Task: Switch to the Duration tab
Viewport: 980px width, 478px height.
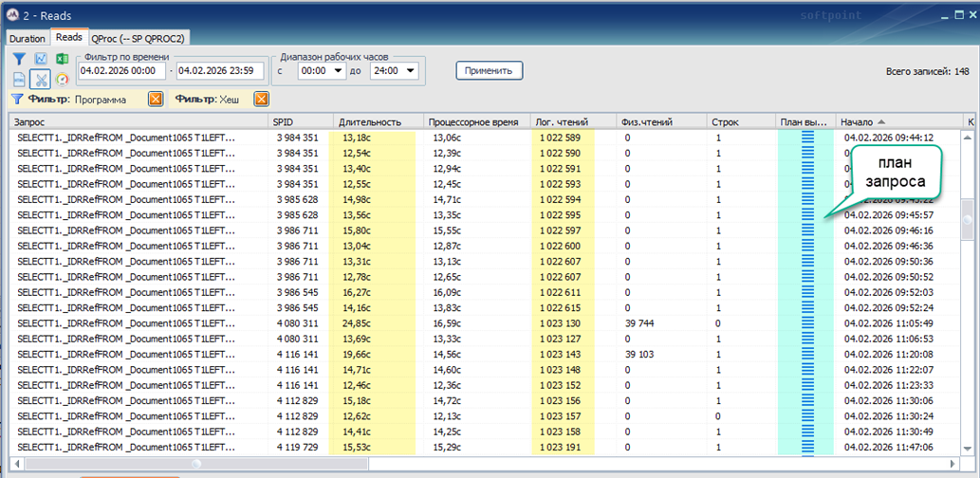Action: [28, 38]
